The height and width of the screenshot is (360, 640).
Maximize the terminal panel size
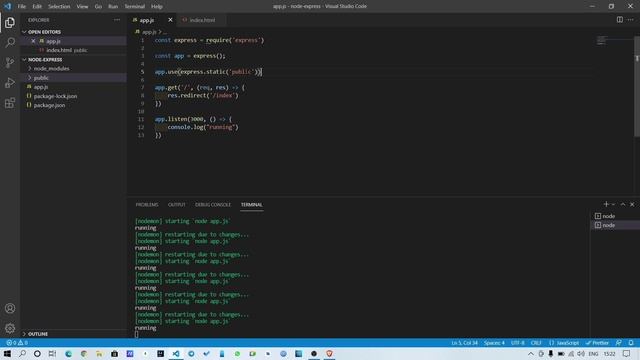coord(623,204)
